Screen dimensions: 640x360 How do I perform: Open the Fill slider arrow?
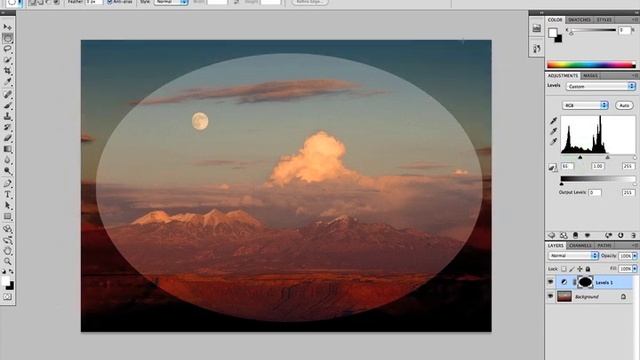pos(635,269)
